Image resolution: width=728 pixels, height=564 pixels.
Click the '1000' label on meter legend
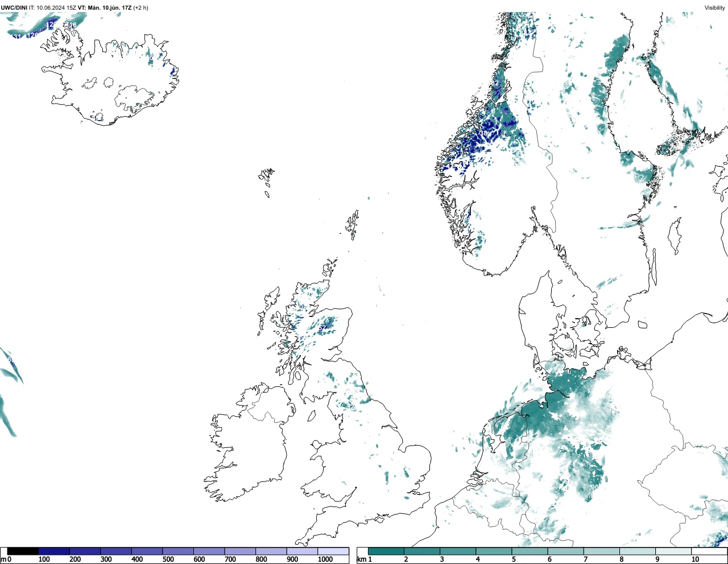(325, 559)
